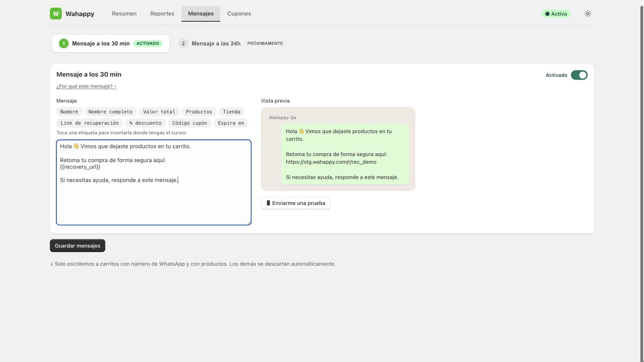Click the green Activo status indicator
The image size is (644, 362).
(556, 14)
